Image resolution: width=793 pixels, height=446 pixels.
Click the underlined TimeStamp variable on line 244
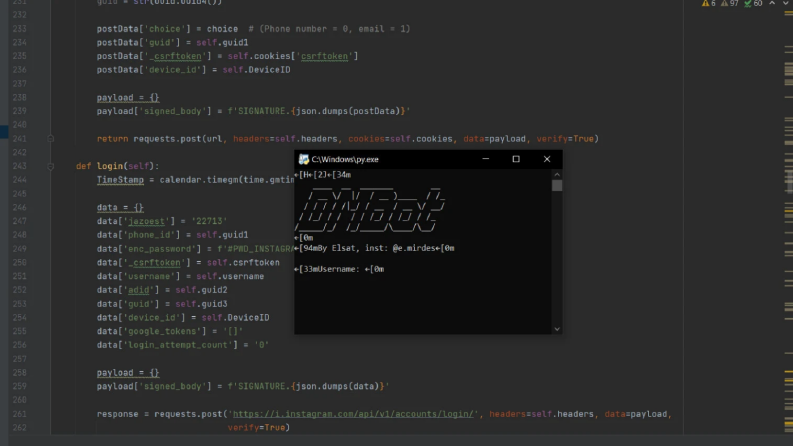tap(120, 180)
